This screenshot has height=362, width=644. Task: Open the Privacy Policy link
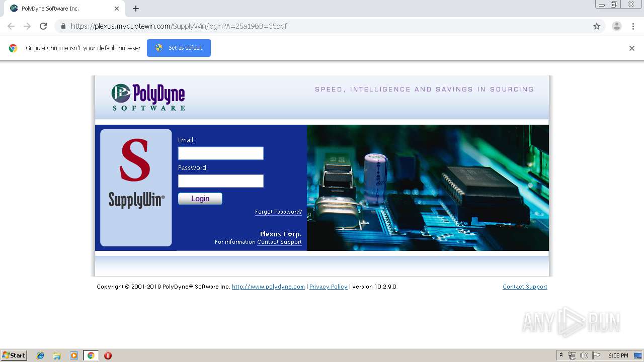pyautogui.click(x=328, y=287)
